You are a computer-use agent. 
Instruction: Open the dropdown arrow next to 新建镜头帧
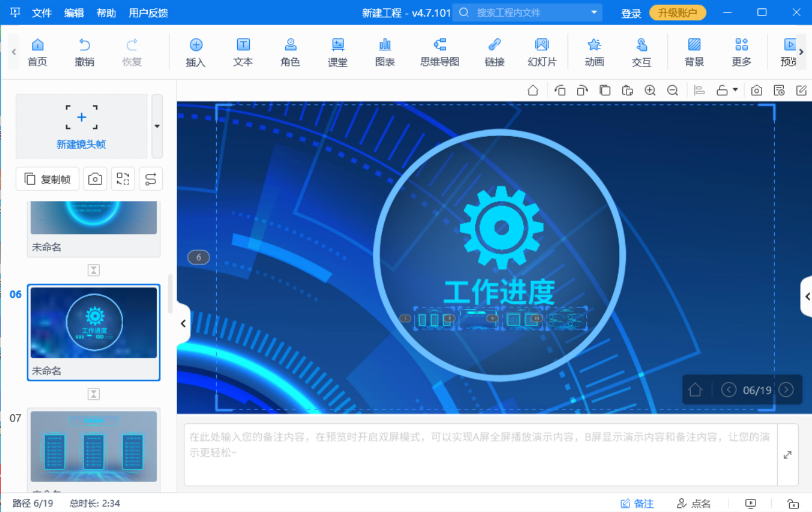click(157, 126)
